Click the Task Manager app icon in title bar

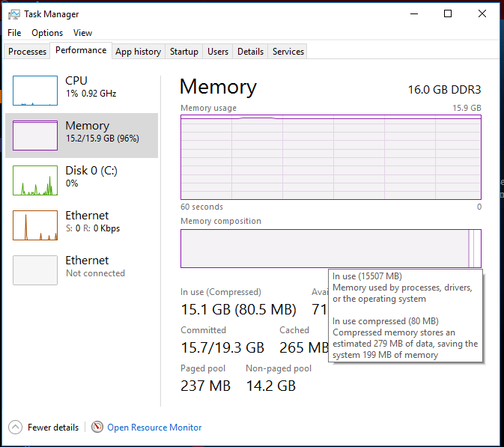coord(13,14)
